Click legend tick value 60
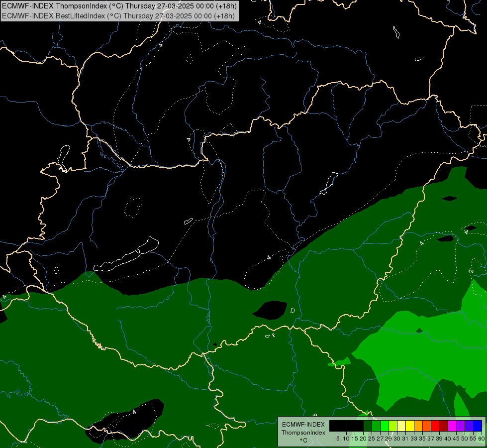The image size is (487, 448). coord(482,439)
